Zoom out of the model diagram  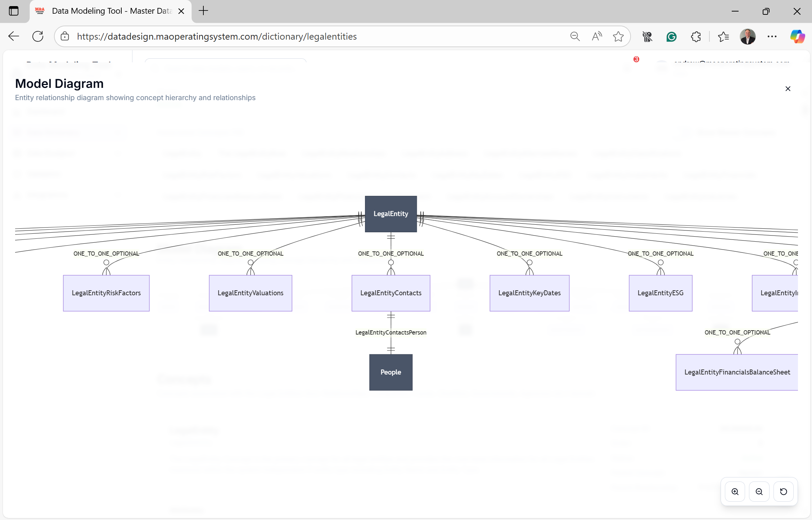(x=759, y=492)
